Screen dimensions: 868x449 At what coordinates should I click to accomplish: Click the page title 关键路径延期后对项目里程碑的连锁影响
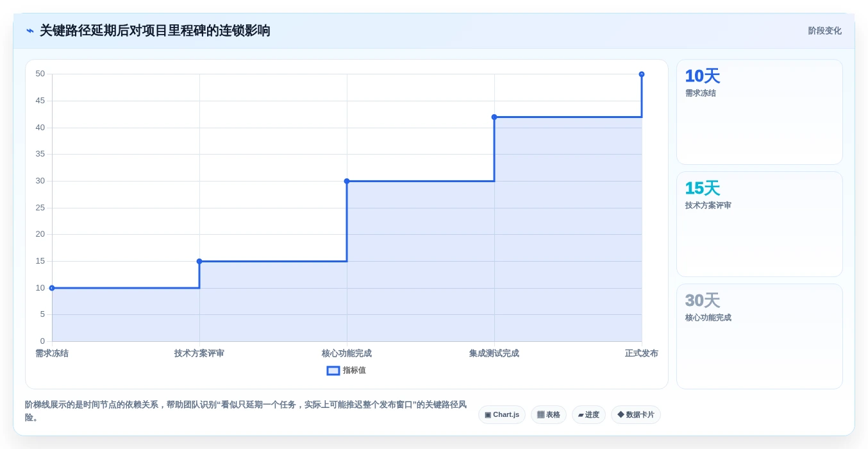155,31
